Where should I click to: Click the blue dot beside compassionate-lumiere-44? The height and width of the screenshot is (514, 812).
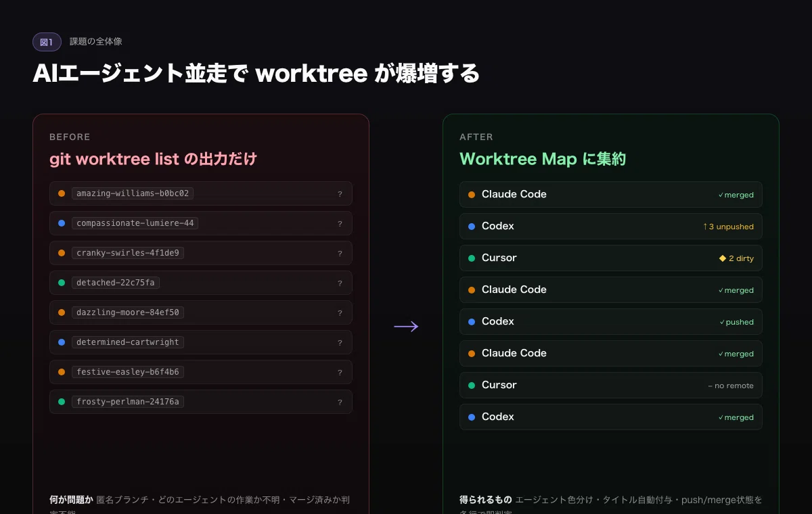[62, 223]
